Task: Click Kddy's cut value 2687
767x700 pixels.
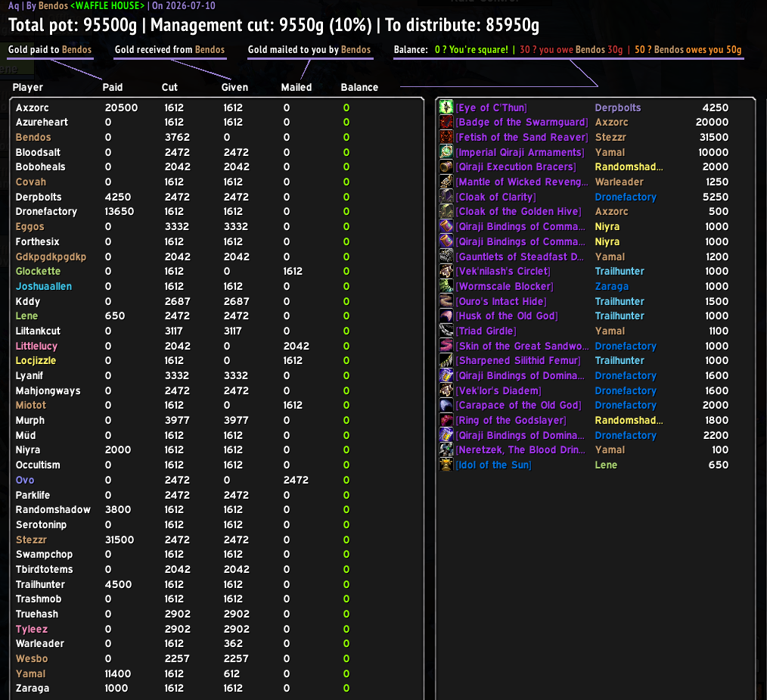Action: pos(177,301)
